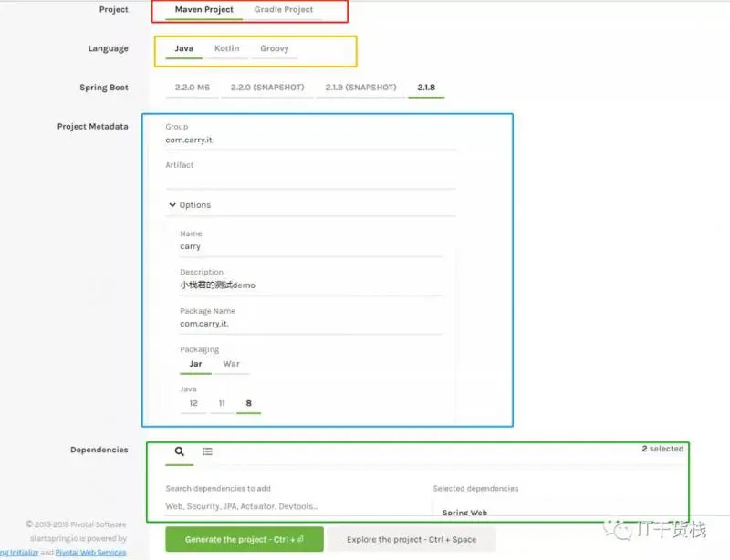Select Jar packaging
This screenshot has width=730, height=560.
coord(195,364)
